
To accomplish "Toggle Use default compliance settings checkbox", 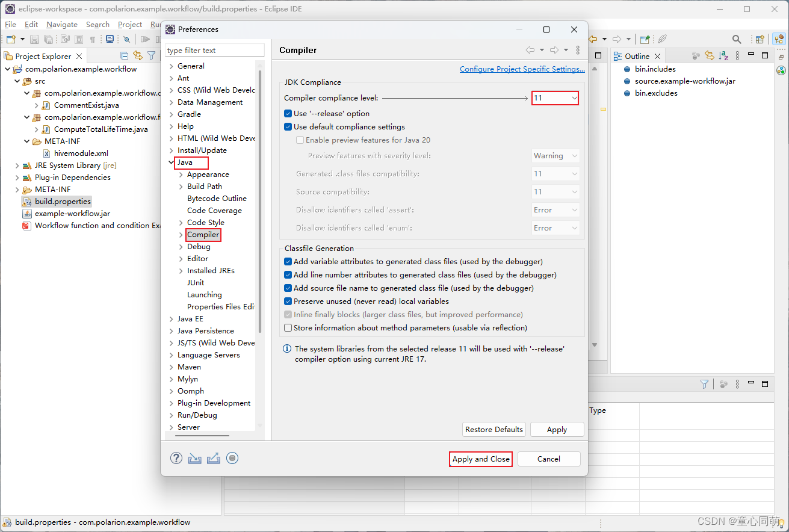I will (x=288, y=126).
